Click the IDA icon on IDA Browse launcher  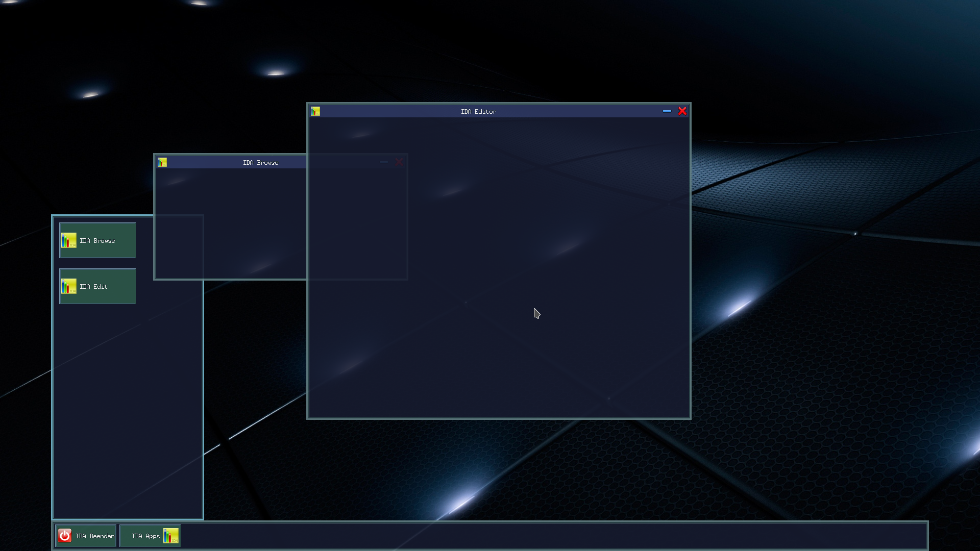[68, 240]
